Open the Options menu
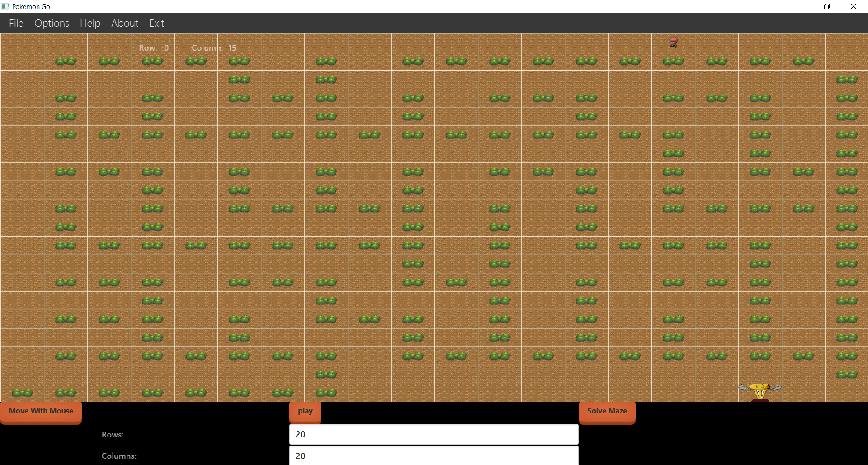Image resolution: width=868 pixels, height=465 pixels. 51,23
